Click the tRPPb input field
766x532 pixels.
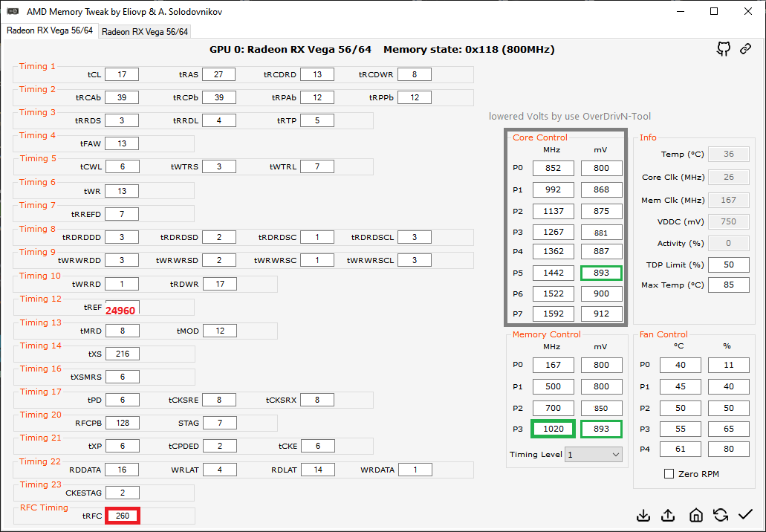pos(415,97)
